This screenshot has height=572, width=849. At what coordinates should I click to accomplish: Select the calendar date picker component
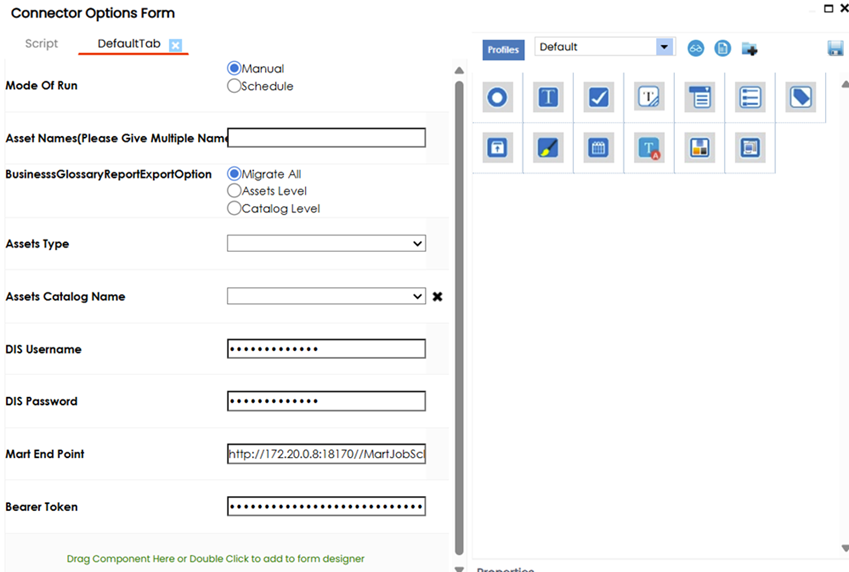[x=598, y=148]
